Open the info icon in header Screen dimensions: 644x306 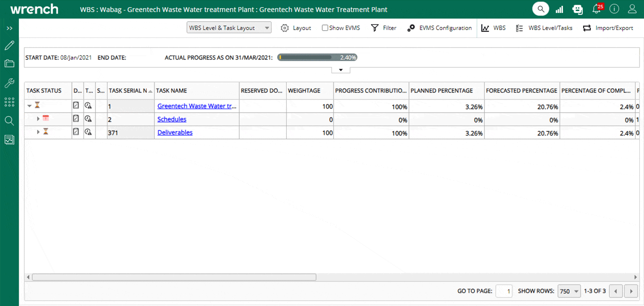(614, 9)
